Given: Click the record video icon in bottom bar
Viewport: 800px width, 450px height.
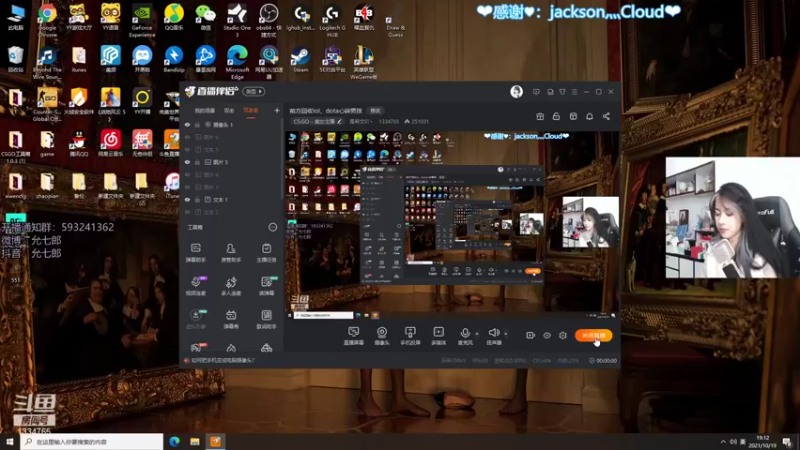Looking at the screenshot, I should 530,335.
